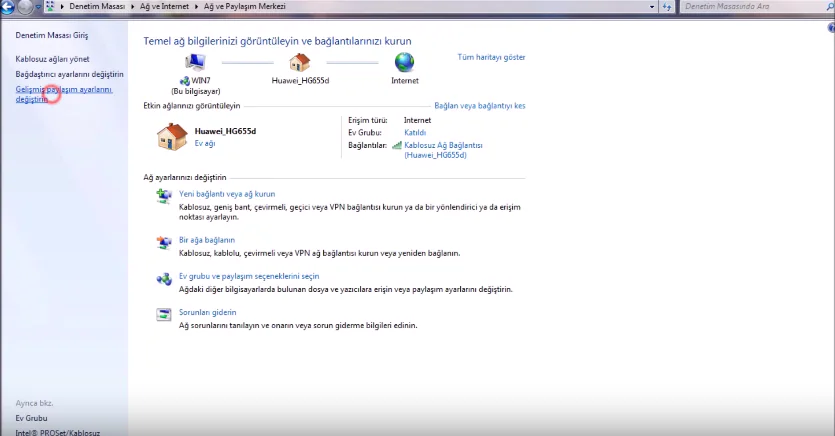Click the Huawei_HG655d house icon in the network map
835x436 pixels.
(x=300, y=63)
